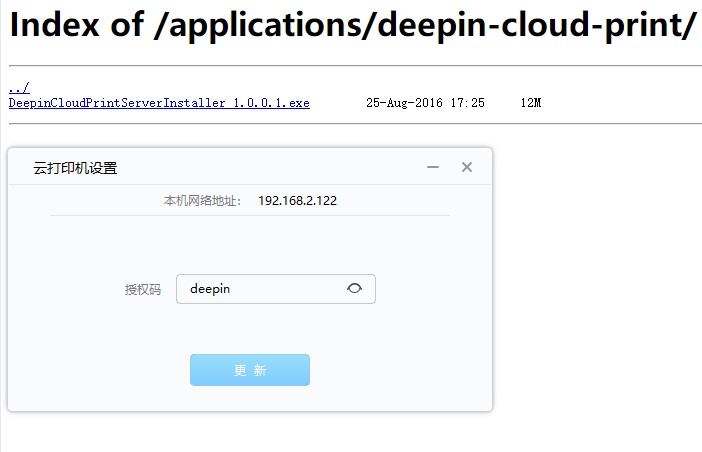Close the 云打印机设置 dialog
This screenshot has width=702, height=452.
tap(467, 167)
